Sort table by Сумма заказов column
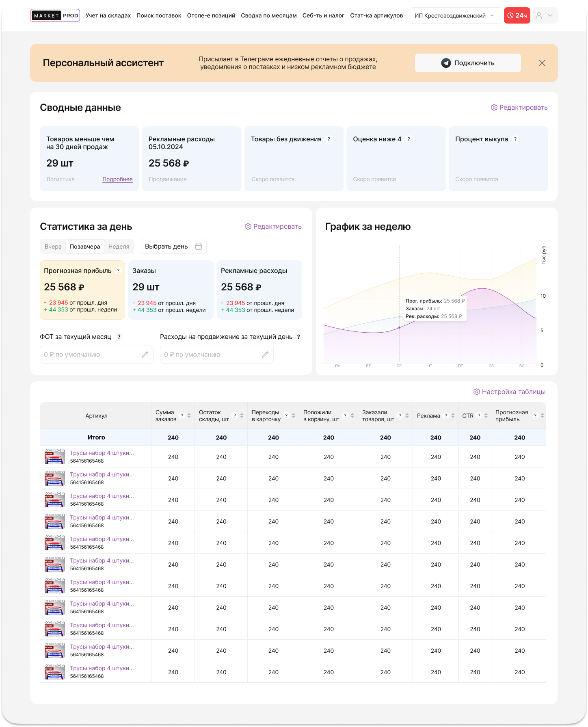 point(189,415)
